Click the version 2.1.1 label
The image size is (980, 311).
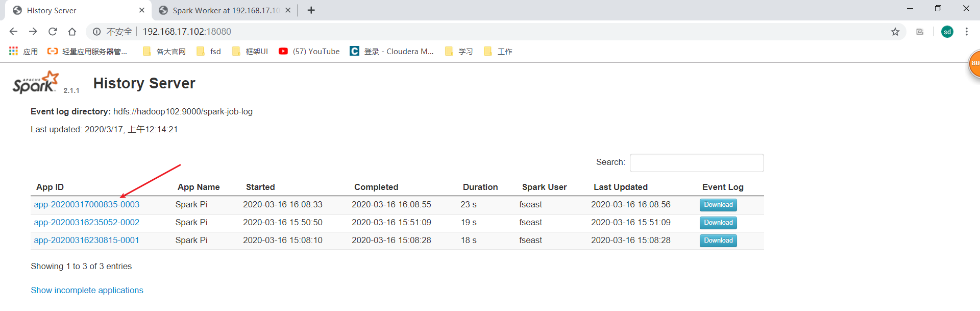click(71, 91)
